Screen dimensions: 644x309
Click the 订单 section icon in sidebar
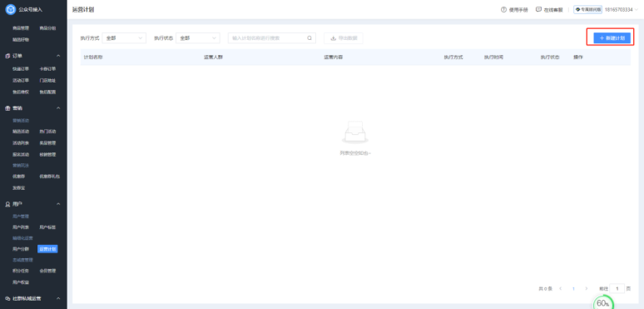[x=7, y=56]
